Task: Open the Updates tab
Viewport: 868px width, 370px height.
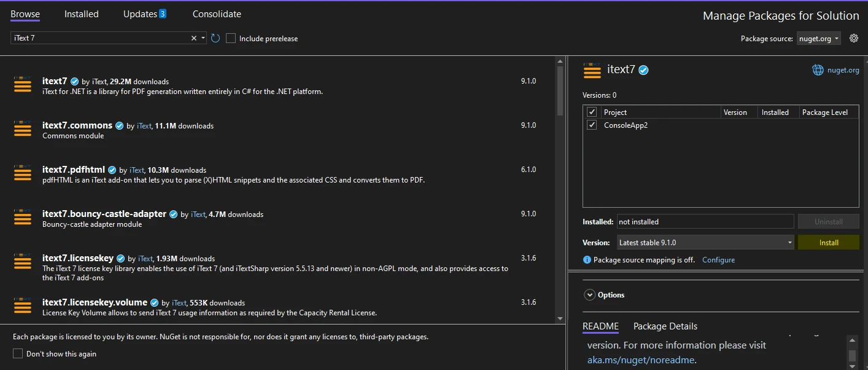Action: pyautogui.click(x=140, y=14)
